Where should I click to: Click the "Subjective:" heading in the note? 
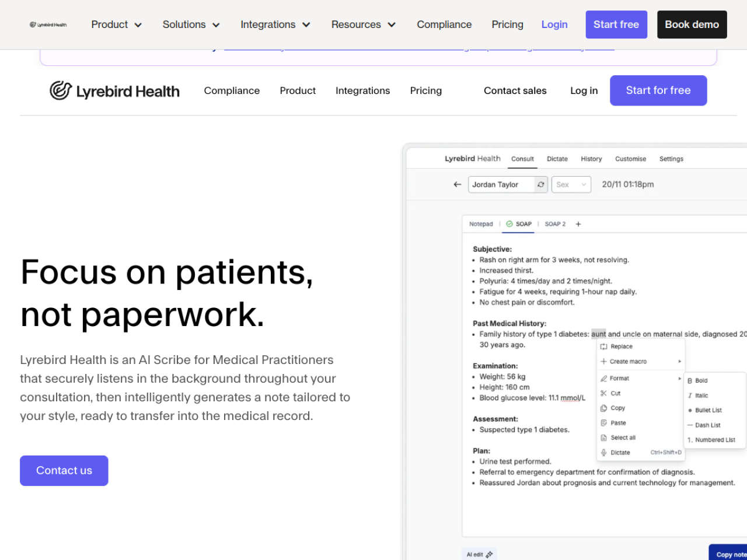tap(492, 249)
